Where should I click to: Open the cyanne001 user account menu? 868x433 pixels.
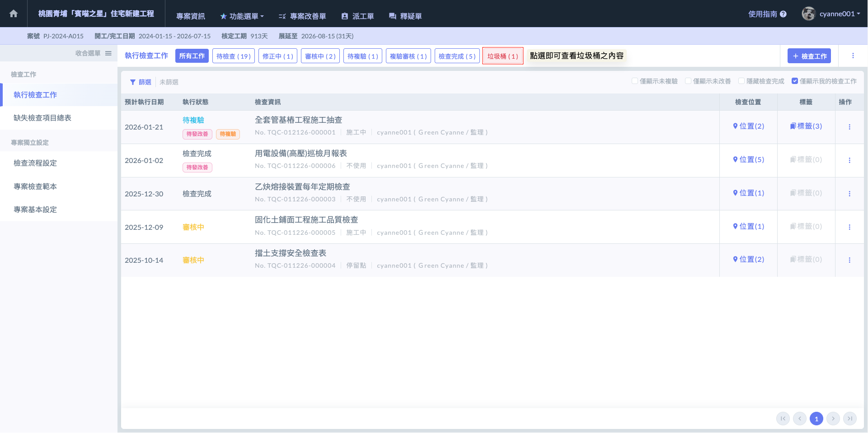(x=831, y=14)
